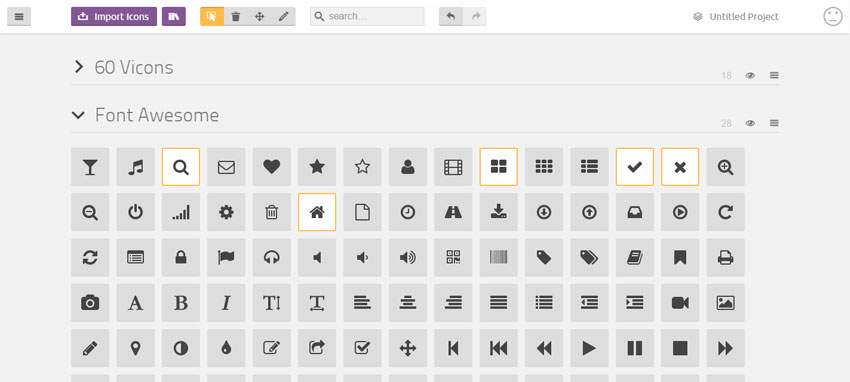Open the 60 Vicons set options menu
Screen dimensions: 850x382
[x=774, y=76]
